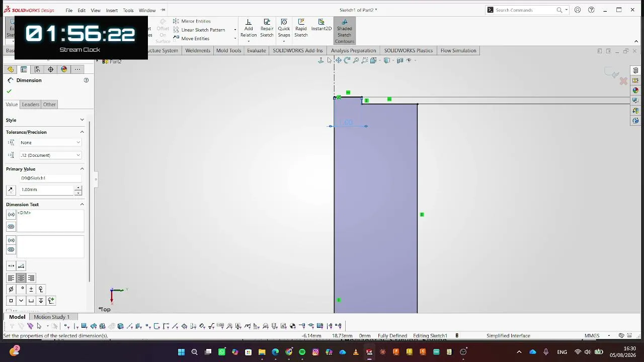Viewport: 644px width, 362px height.
Task: Select left justify for dimension text
Action: pos(11,278)
